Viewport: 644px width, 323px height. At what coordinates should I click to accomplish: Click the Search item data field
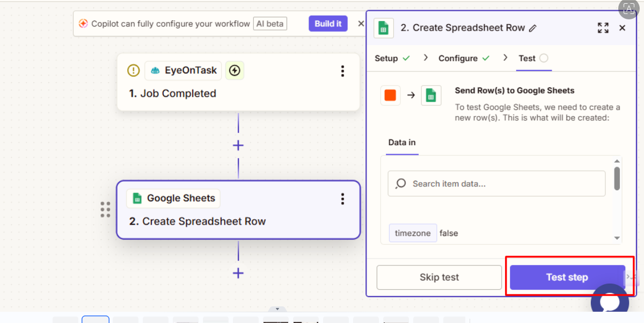[496, 184]
